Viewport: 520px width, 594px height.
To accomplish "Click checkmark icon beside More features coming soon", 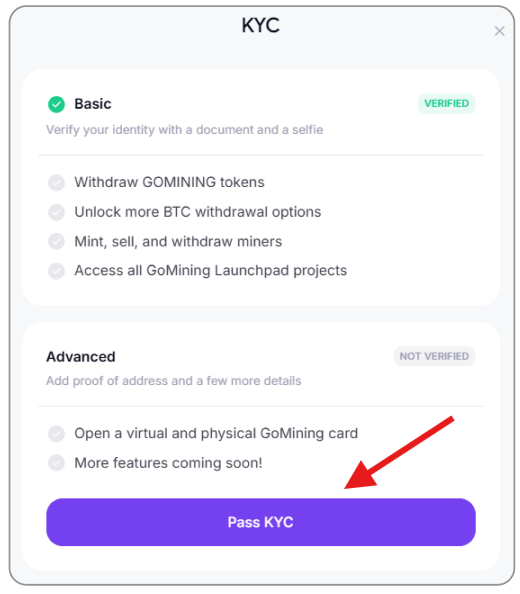I will click(x=56, y=463).
